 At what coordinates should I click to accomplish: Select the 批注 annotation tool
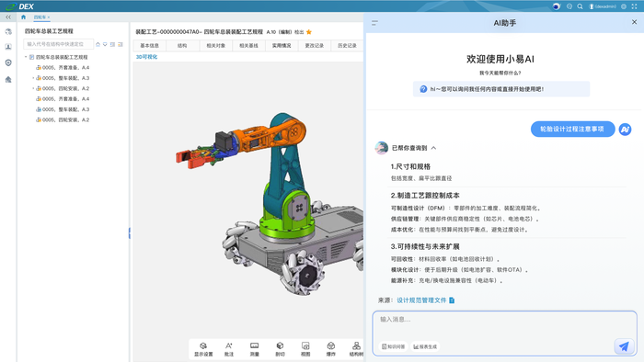(x=229, y=349)
